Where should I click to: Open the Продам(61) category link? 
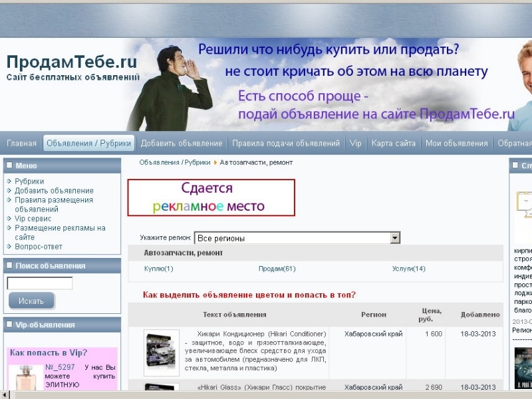(x=277, y=269)
